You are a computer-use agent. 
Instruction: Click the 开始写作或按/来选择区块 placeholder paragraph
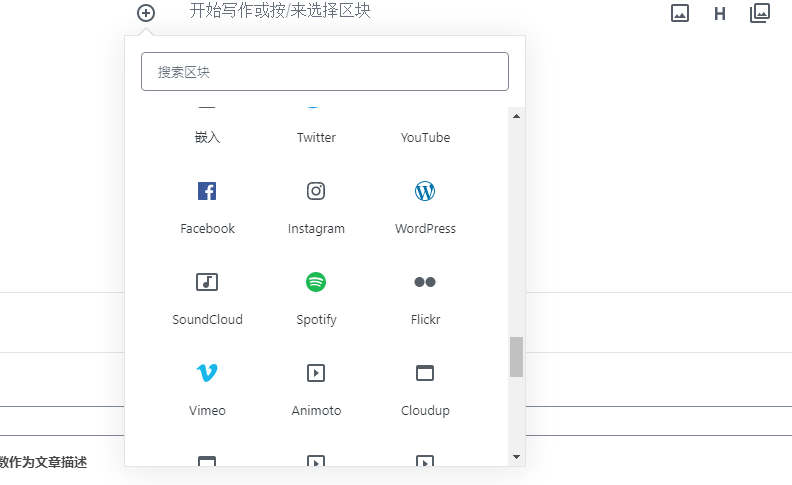(x=280, y=11)
